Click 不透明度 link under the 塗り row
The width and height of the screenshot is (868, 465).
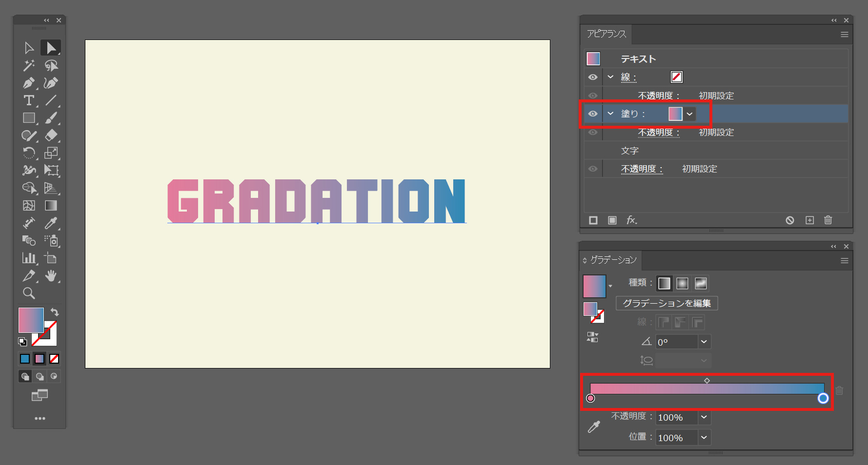click(658, 133)
